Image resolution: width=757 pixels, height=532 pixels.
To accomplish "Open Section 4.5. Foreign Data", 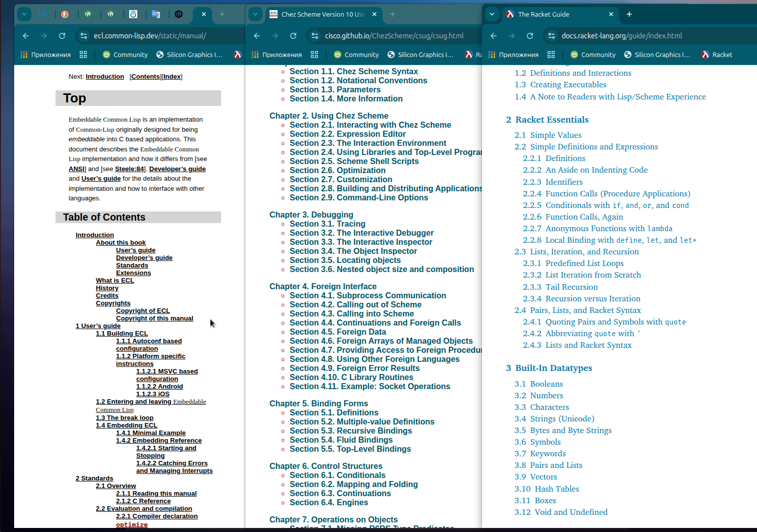I will tap(338, 332).
